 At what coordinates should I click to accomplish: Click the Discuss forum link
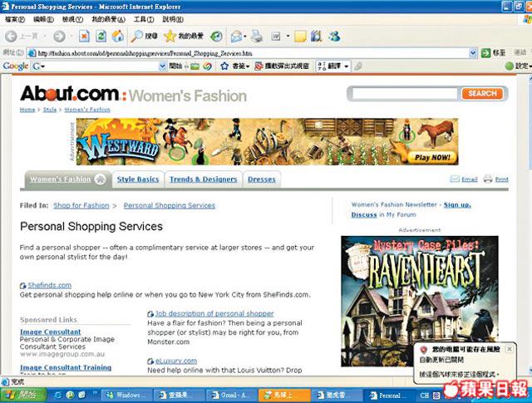pyautogui.click(x=364, y=214)
